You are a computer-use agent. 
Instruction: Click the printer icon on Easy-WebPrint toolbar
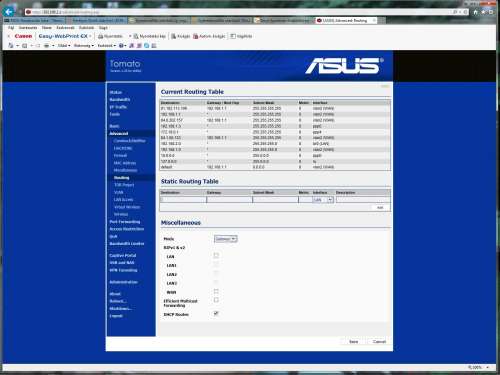[x=100, y=36]
